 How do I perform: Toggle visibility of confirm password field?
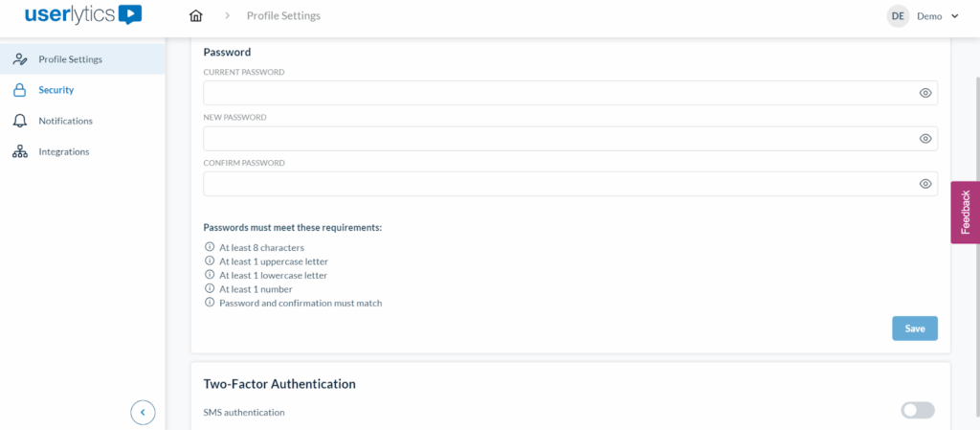point(925,184)
